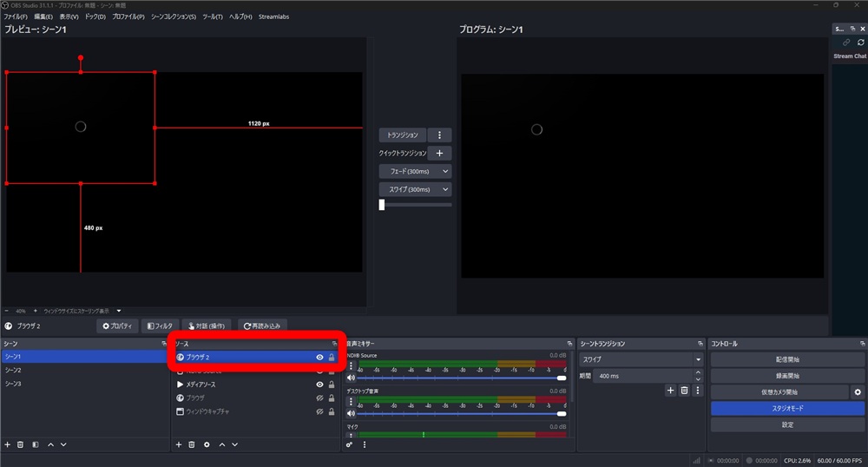Open the ツール menu
Screen dimensions: 868x467
(213, 16)
